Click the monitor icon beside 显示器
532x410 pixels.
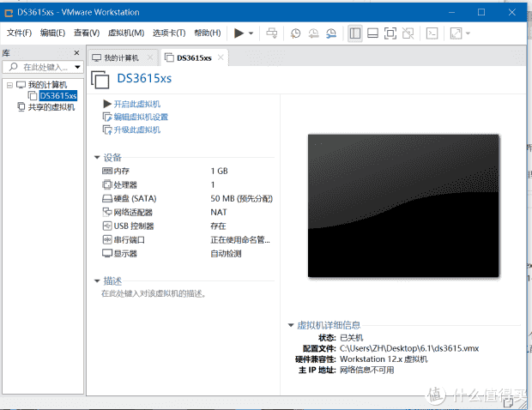click(x=107, y=253)
